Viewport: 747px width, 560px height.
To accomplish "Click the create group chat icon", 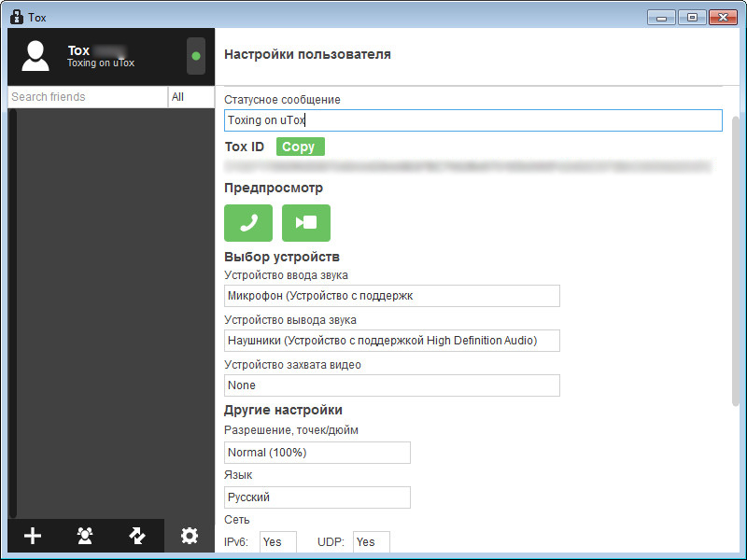I will click(x=85, y=536).
